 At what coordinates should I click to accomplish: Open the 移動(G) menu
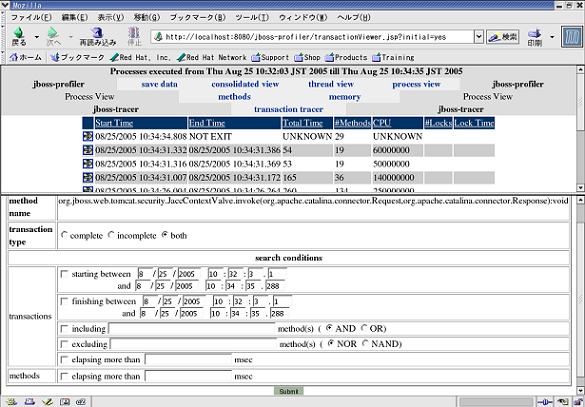[x=147, y=18]
